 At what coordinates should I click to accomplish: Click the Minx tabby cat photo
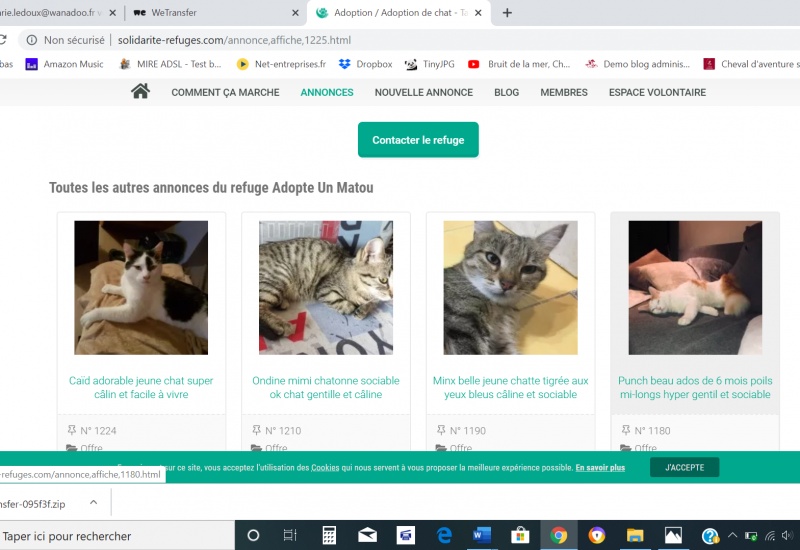[x=510, y=287]
